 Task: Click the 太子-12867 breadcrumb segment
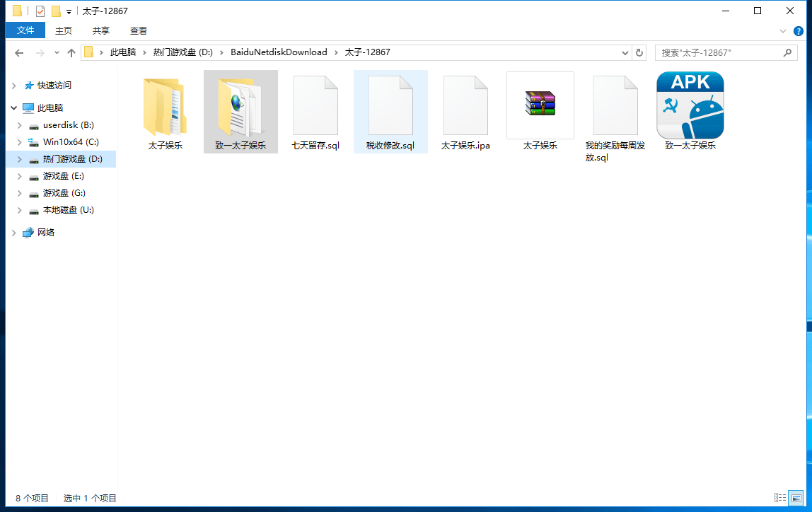[x=368, y=52]
